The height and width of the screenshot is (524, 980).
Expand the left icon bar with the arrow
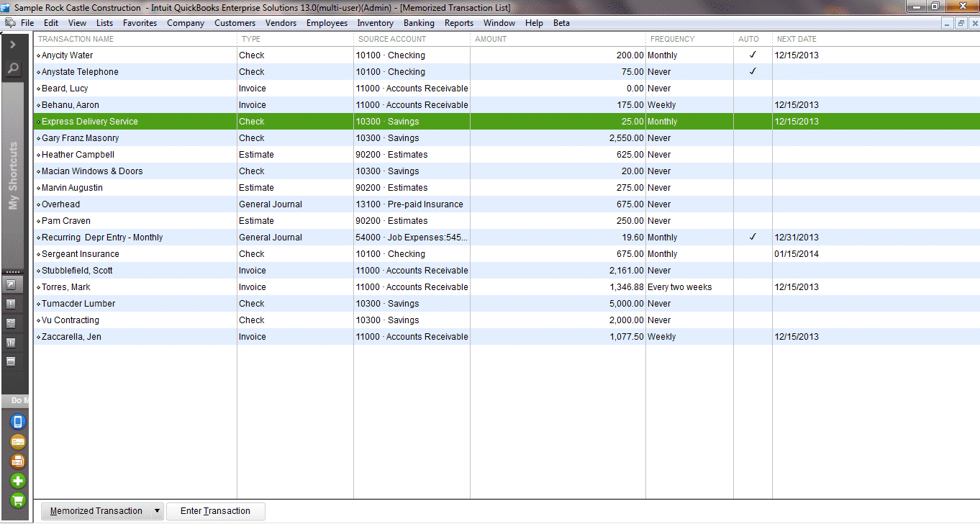pos(13,44)
